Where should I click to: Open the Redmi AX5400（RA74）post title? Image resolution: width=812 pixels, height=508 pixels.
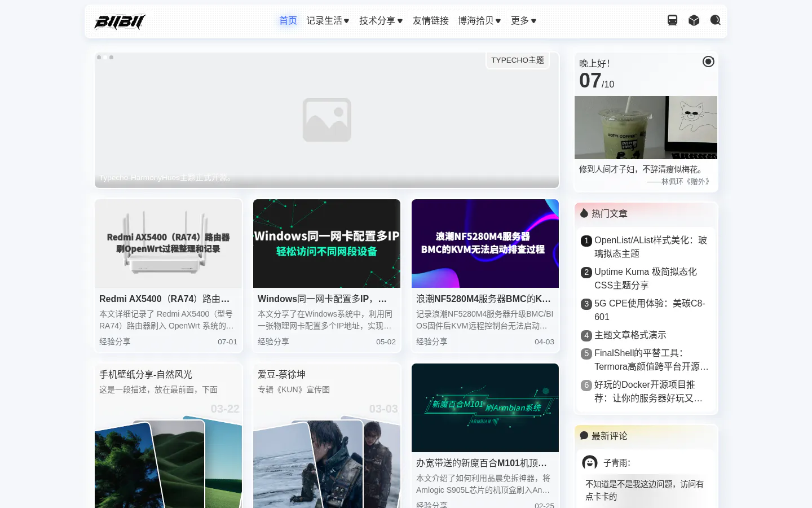pos(165,299)
